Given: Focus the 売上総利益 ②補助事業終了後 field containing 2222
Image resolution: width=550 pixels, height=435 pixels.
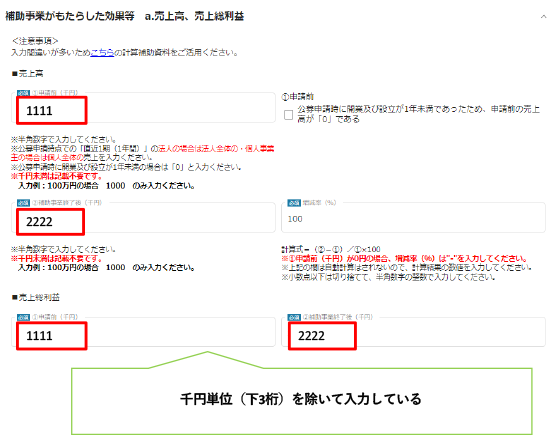Looking at the screenshot, I should tap(413, 332).
